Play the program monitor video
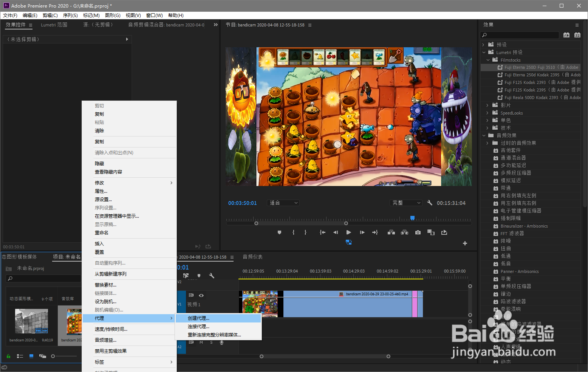The image size is (588, 372). [x=348, y=232]
